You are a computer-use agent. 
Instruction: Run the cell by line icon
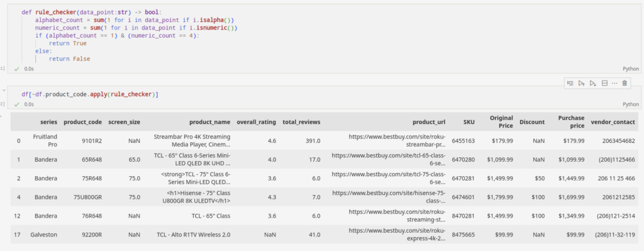coord(570,83)
